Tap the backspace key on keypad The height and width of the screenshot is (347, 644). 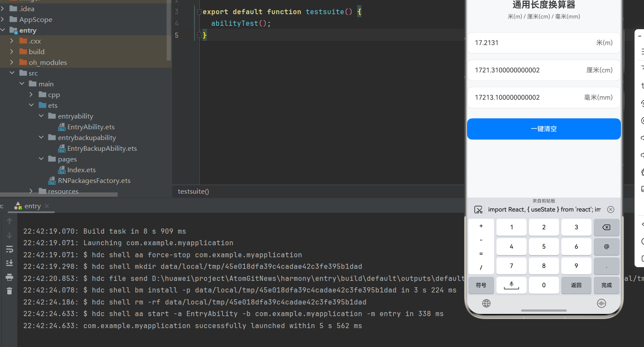(606, 228)
